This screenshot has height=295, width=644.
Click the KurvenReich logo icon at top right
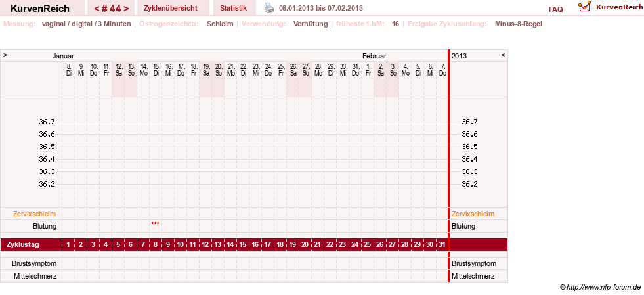pyautogui.click(x=584, y=6)
